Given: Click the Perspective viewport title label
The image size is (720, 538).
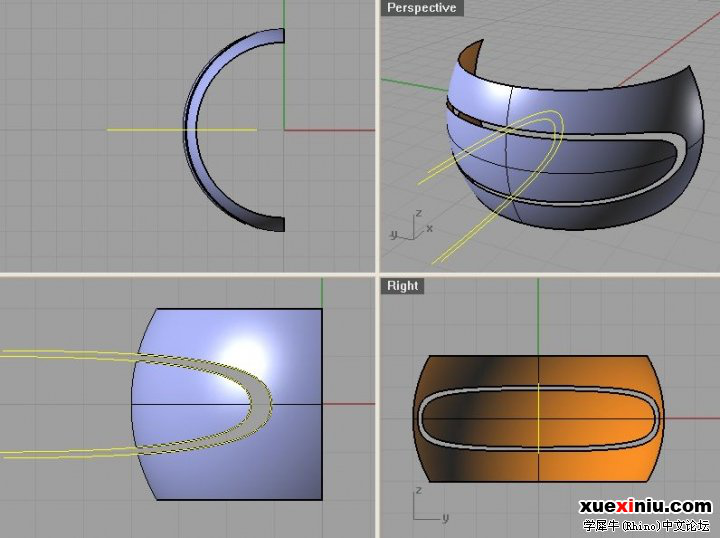Looking at the screenshot, I should coord(422,8).
